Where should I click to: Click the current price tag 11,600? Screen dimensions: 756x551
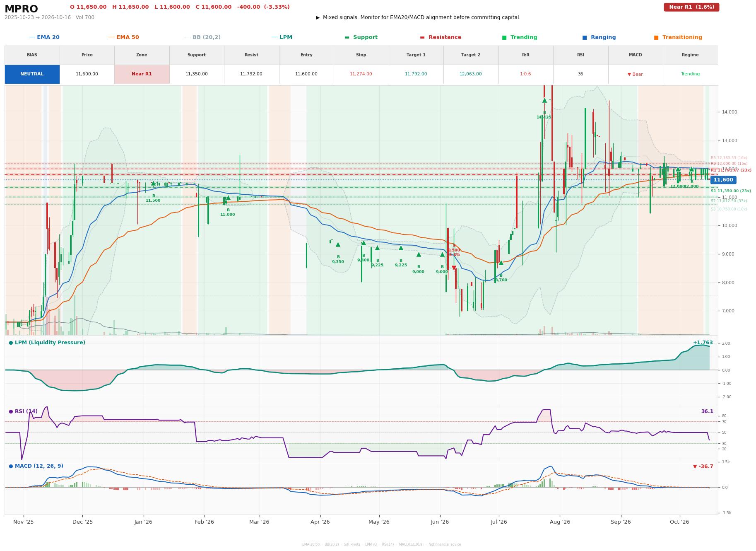coord(723,180)
